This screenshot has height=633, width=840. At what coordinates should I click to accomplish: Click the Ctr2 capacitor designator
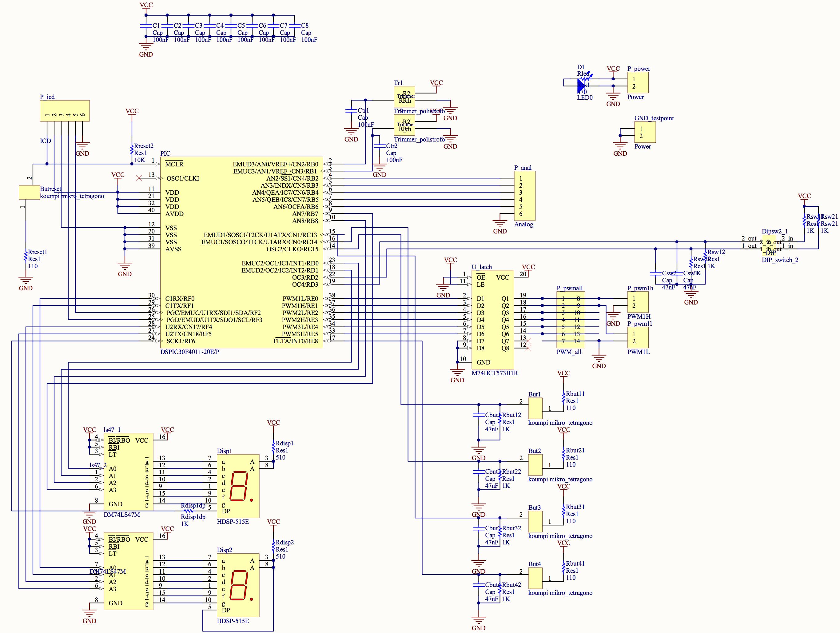pos(392,146)
